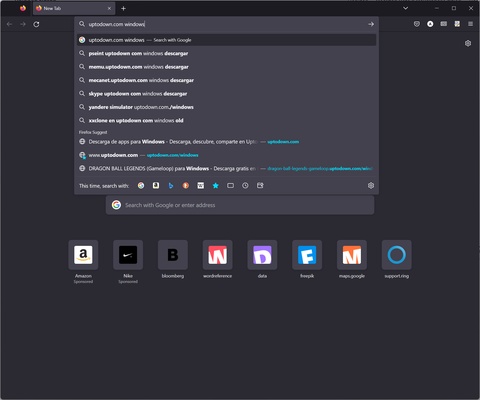Viewport: 480px width, 400px height.
Task: Open the Nike sponsored shortcut
Action: (128, 255)
